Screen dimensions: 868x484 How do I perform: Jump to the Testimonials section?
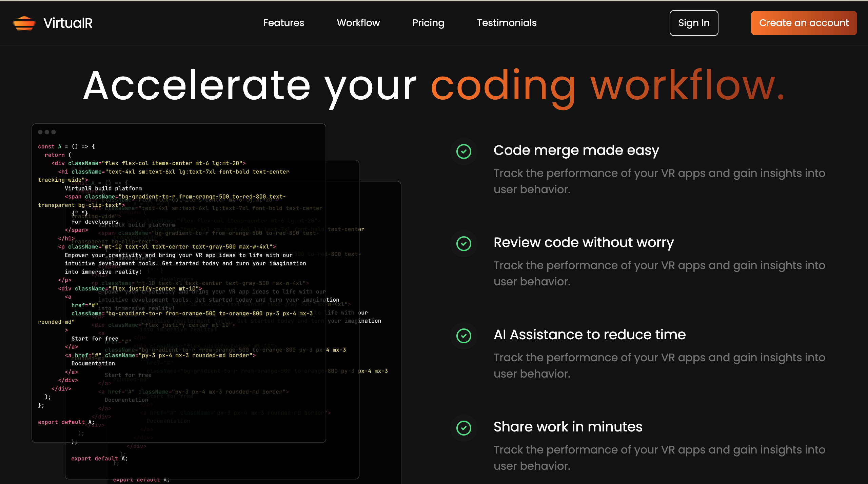[507, 23]
